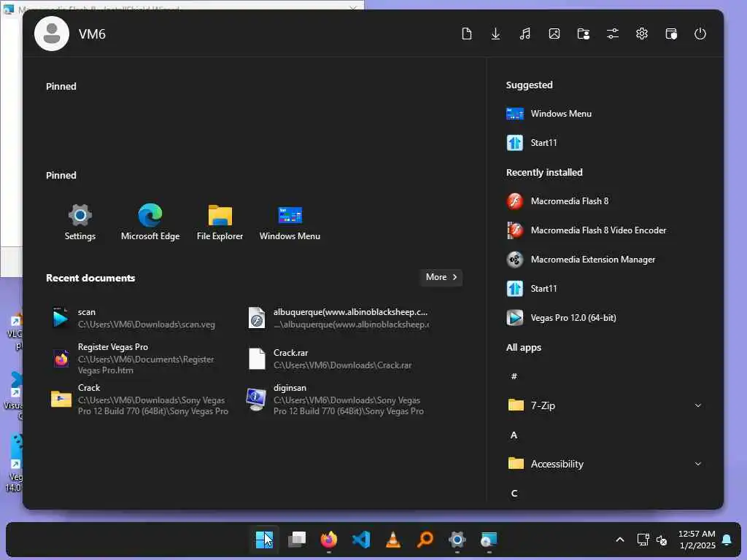Click More recent documents button
747x560 pixels.
point(441,277)
